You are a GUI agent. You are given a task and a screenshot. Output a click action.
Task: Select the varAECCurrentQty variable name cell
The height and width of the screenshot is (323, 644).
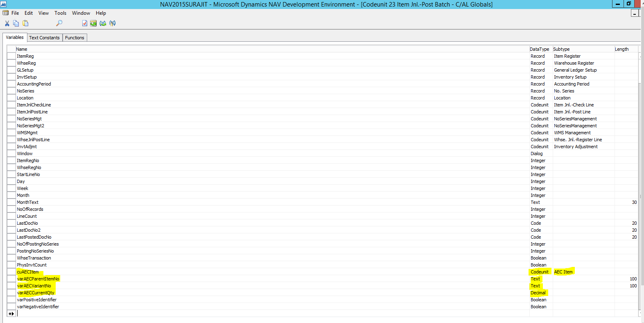[x=36, y=293]
